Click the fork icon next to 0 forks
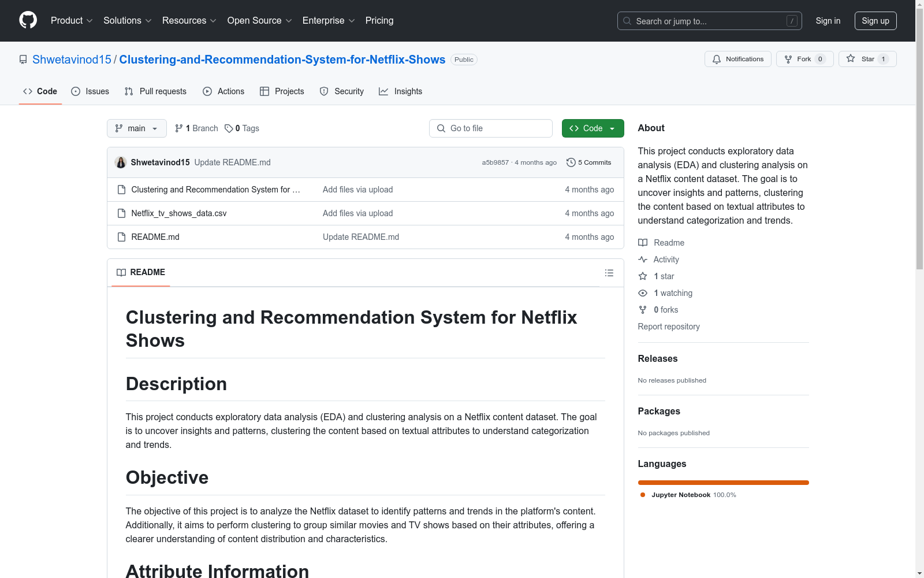Image resolution: width=924 pixels, height=578 pixels. (x=643, y=310)
